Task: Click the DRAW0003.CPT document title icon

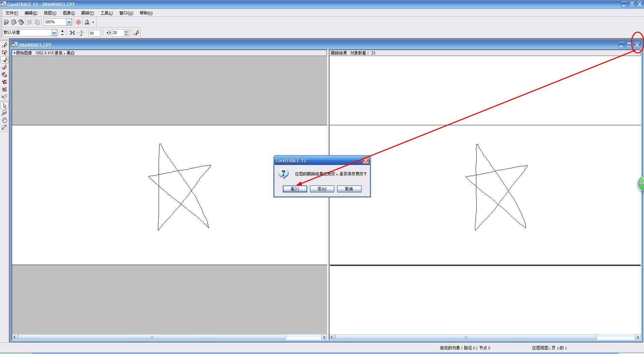Action: (15, 45)
